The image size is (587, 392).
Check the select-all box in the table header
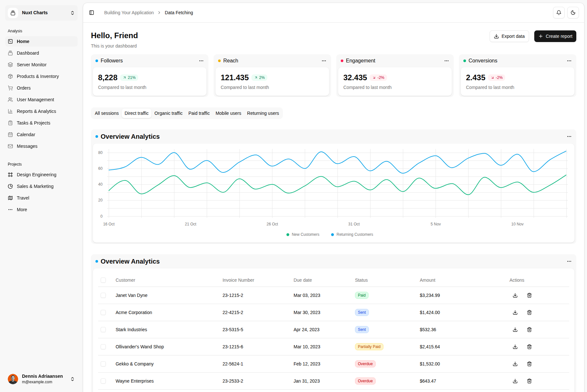click(103, 280)
